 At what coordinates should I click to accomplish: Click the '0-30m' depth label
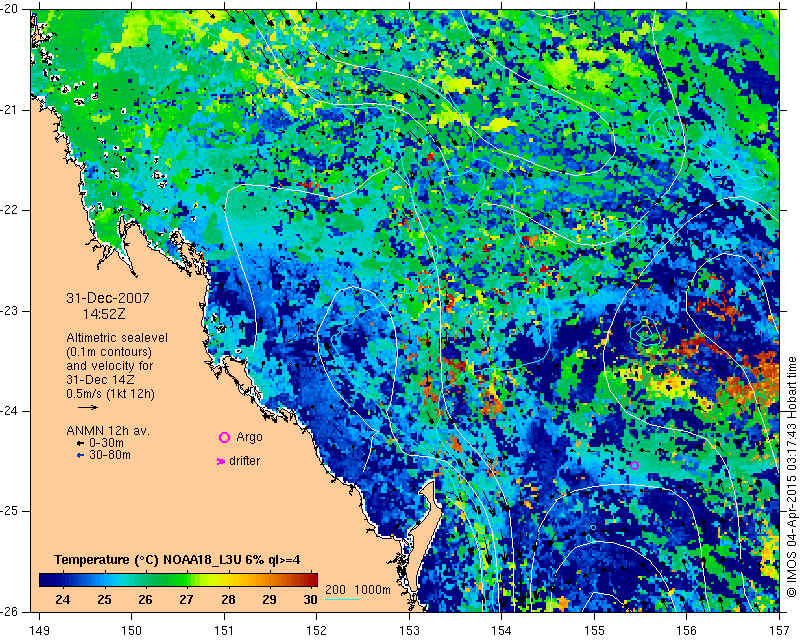(106, 443)
